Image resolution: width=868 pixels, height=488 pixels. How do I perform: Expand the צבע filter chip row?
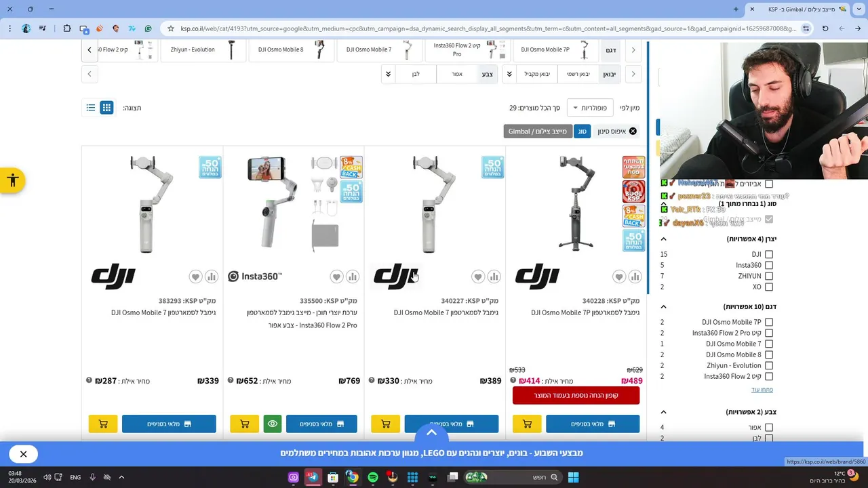388,74
